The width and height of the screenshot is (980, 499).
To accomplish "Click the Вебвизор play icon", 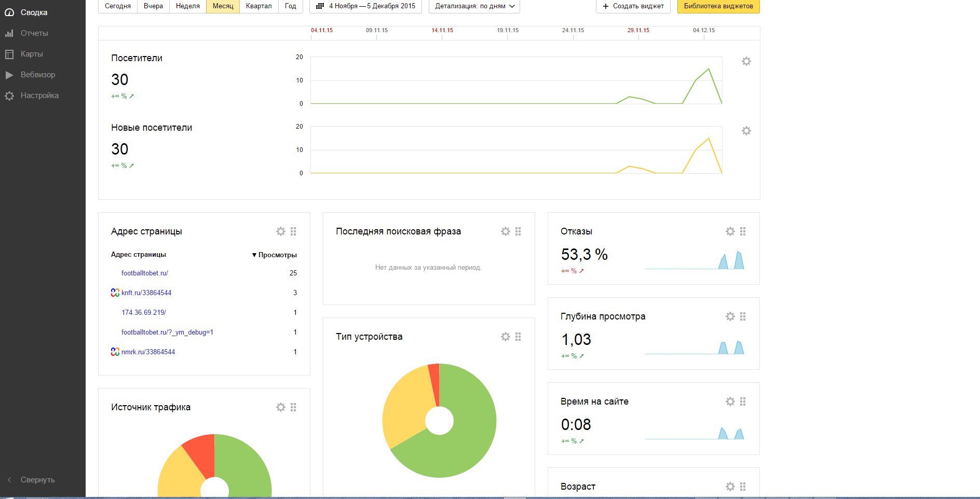I will [x=9, y=75].
